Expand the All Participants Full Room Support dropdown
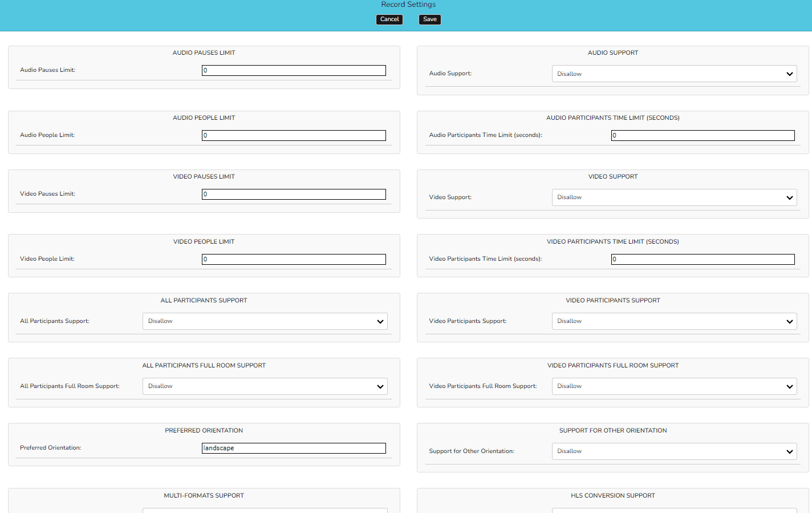The image size is (812, 513). point(265,386)
